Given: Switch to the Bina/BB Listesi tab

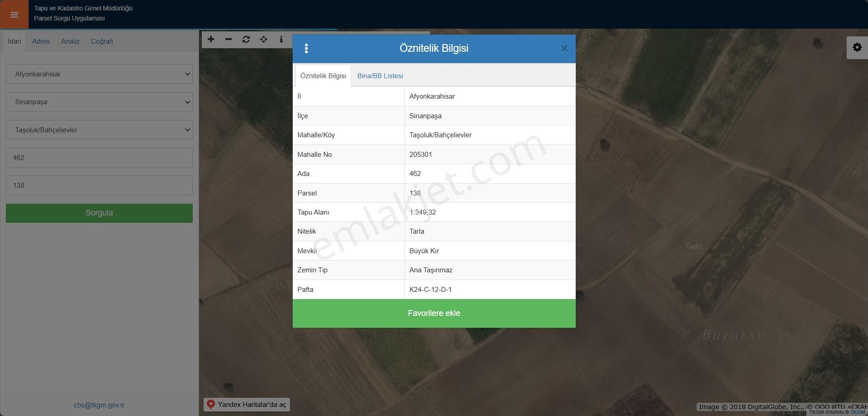Looking at the screenshot, I should tap(380, 76).
